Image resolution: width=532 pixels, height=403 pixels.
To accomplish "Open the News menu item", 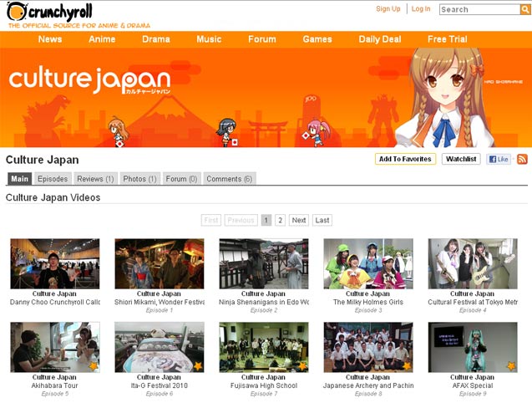I will pyautogui.click(x=50, y=39).
